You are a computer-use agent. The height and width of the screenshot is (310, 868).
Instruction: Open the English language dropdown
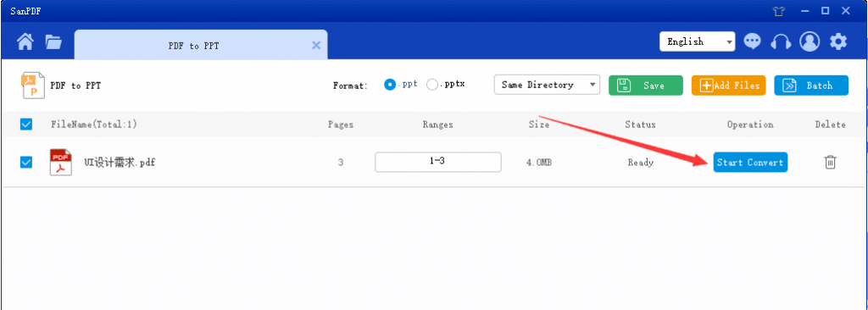pyautogui.click(x=697, y=42)
